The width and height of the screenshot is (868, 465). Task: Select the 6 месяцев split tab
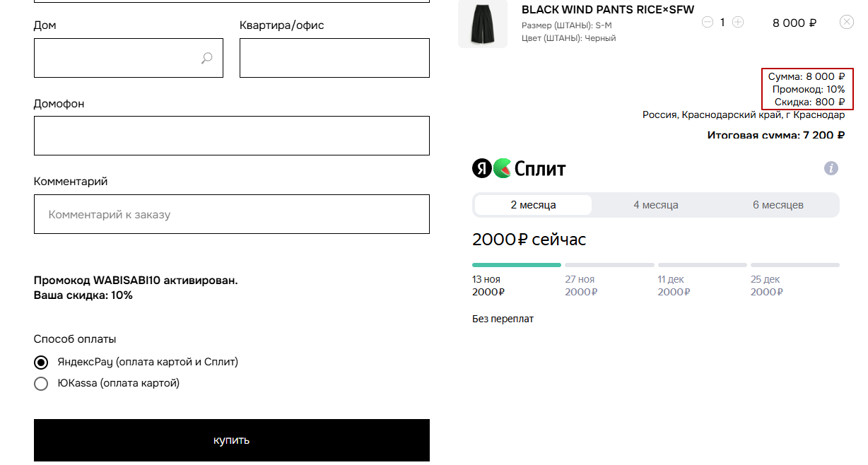point(778,205)
